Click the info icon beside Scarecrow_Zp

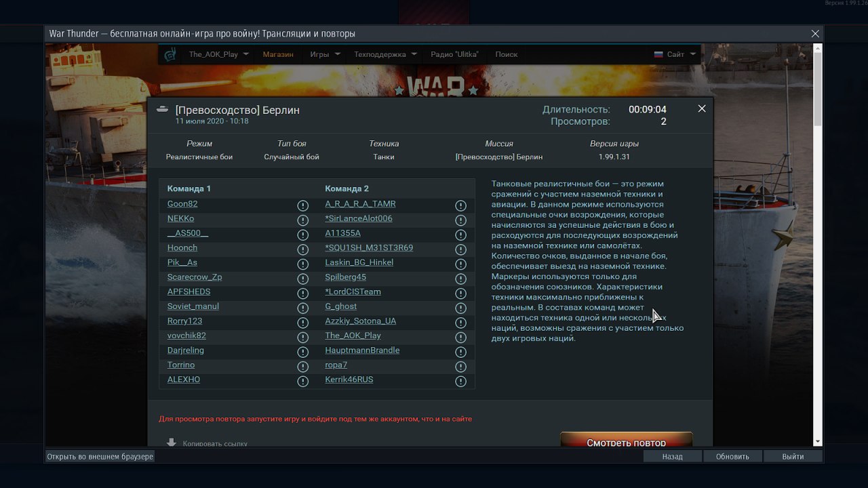303,279
